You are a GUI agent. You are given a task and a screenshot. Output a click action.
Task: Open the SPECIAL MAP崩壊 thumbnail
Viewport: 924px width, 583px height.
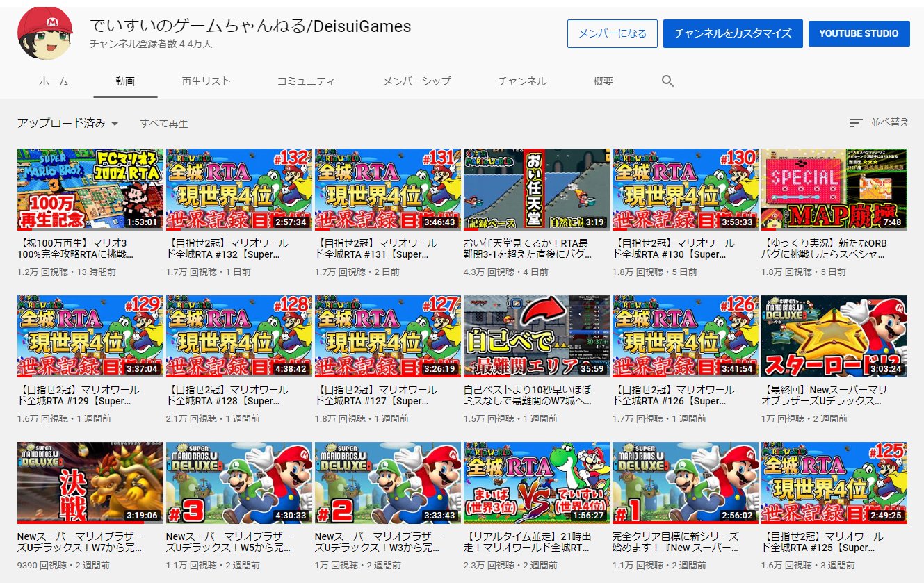coord(834,189)
